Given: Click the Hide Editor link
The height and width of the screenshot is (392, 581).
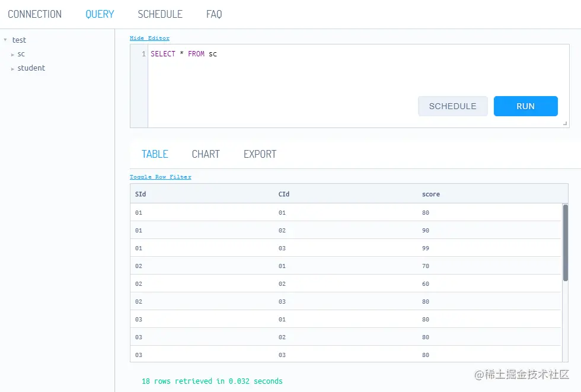Looking at the screenshot, I should tap(149, 38).
